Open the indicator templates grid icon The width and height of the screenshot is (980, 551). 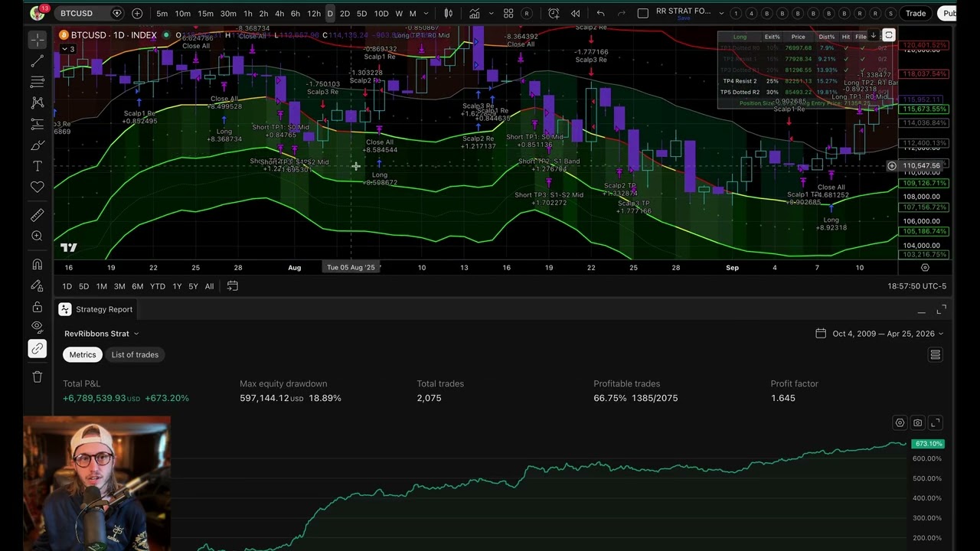(508, 14)
